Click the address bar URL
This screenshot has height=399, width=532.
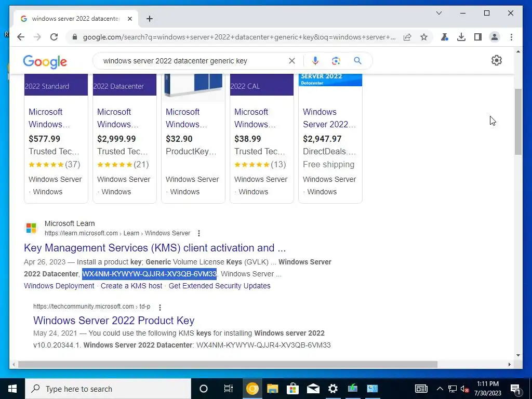point(239,37)
